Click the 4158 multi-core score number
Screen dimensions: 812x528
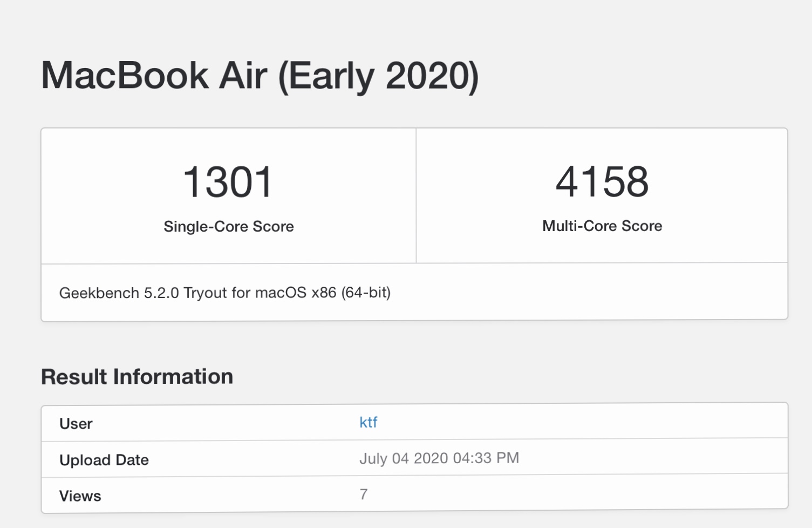[x=602, y=181]
